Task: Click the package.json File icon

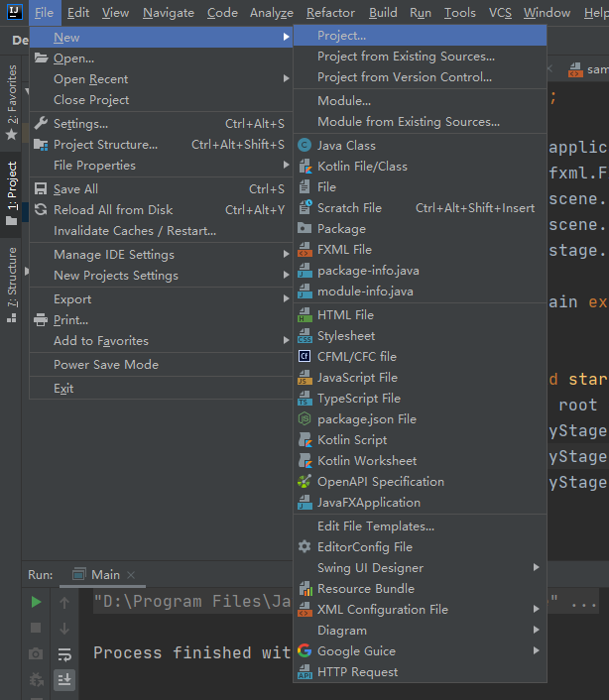Action: [304, 418]
